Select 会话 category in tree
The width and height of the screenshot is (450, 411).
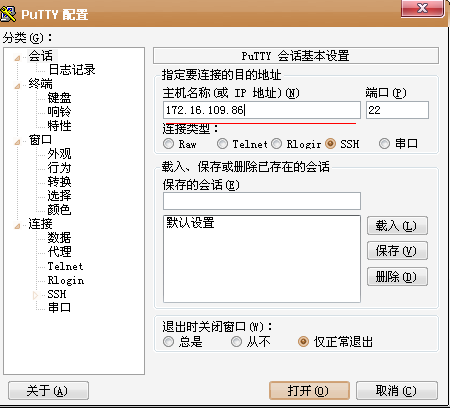[x=41, y=56]
